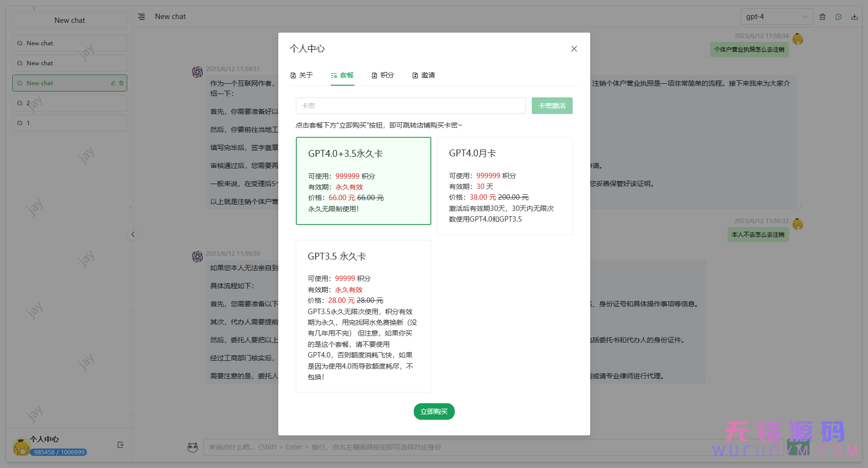Delete the current conversation with trash icon
Viewport: 868px width, 468px height.
[822, 16]
